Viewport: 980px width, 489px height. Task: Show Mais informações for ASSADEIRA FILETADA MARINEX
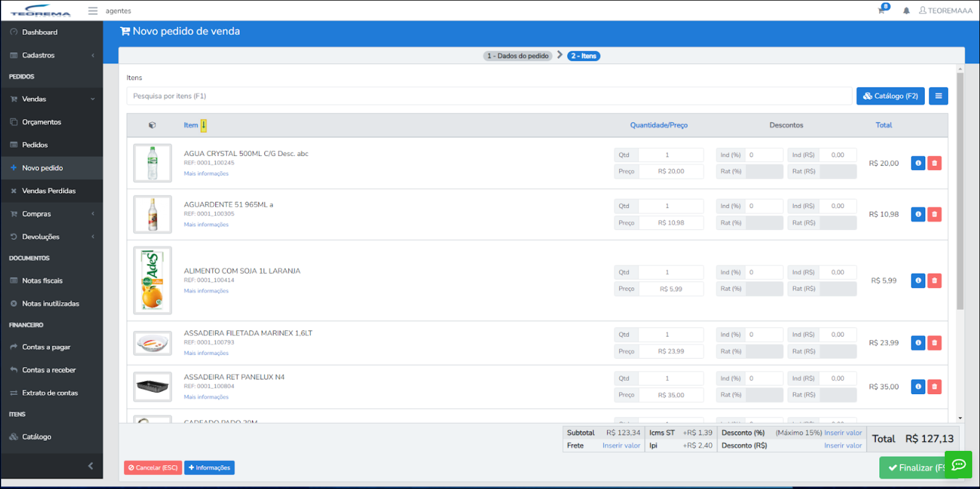(206, 353)
